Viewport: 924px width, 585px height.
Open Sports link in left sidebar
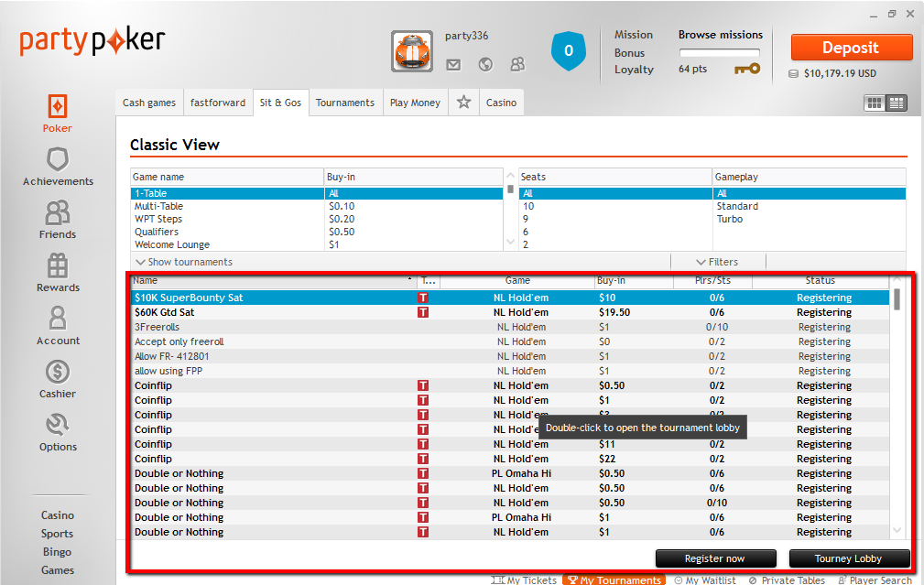point(57,534)
